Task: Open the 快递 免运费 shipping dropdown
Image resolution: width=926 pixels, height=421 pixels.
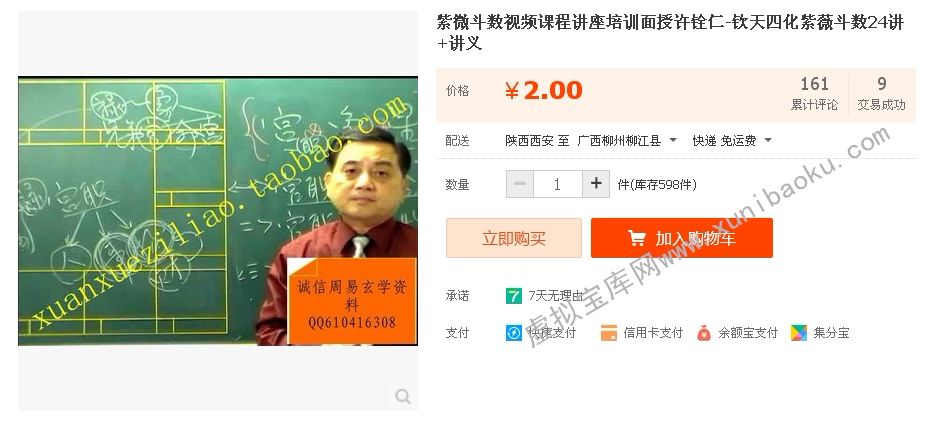Action: pyautogui.click(x=732, y=141)
